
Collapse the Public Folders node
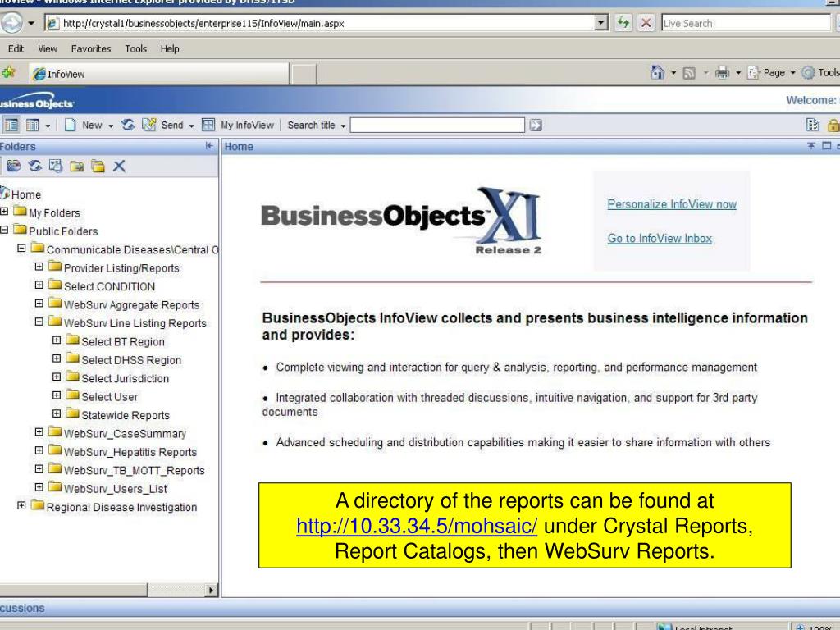click(x=4, y=230)
